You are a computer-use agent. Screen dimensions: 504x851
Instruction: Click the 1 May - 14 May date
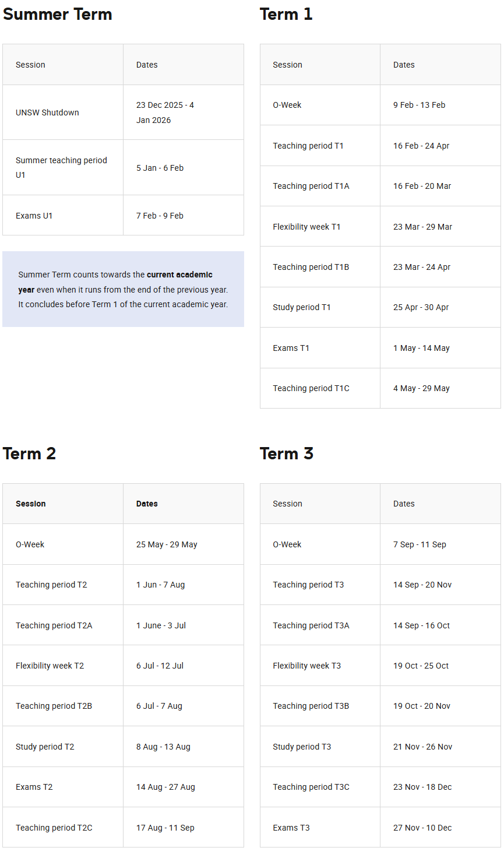(x=421, y=348)
